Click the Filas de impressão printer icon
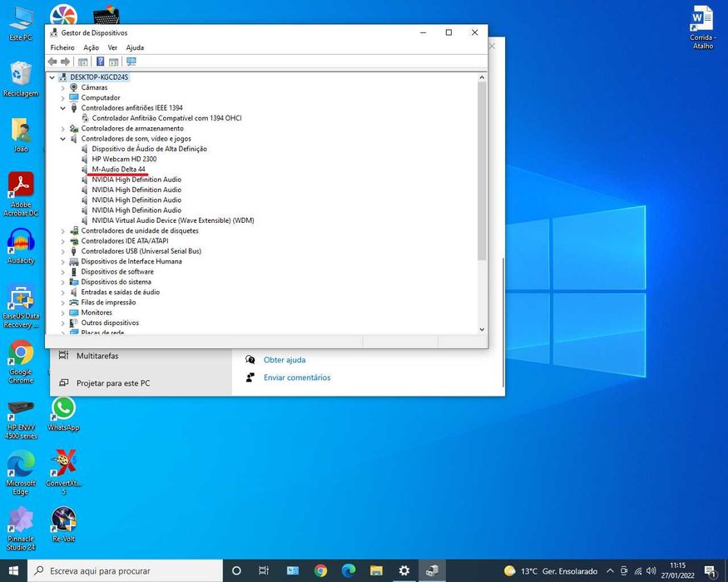 [74, 302]
